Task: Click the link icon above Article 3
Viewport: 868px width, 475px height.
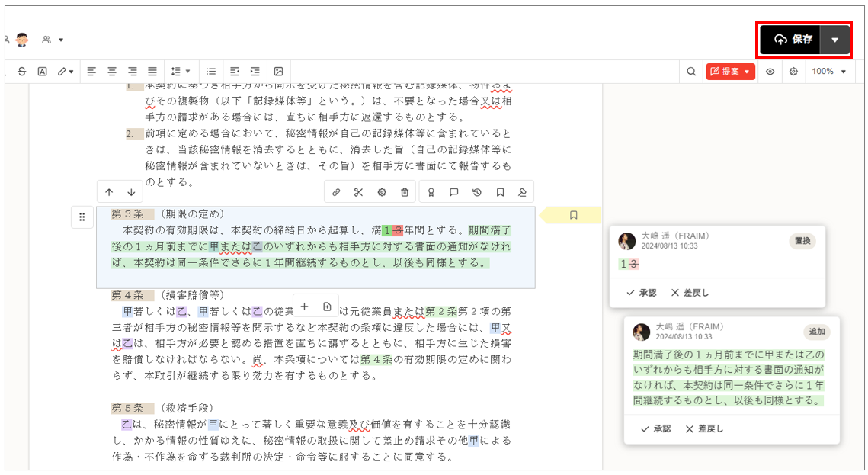Action: coord(336,192)
